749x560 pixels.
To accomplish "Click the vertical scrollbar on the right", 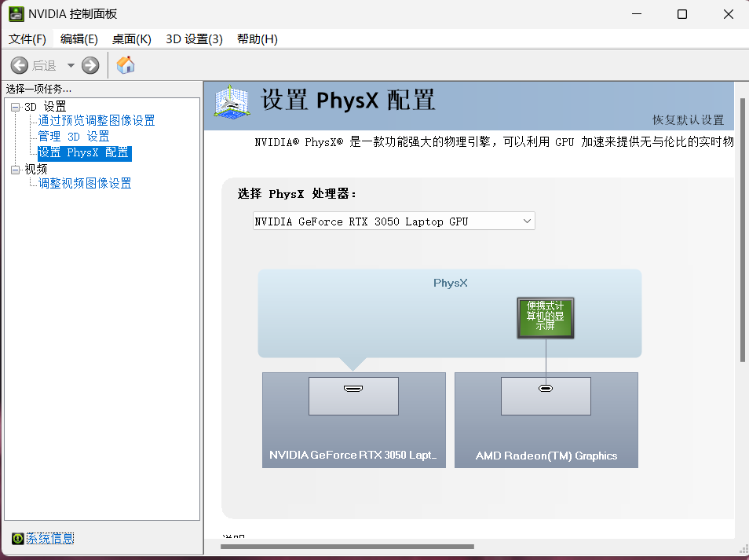I will point(742,229).
